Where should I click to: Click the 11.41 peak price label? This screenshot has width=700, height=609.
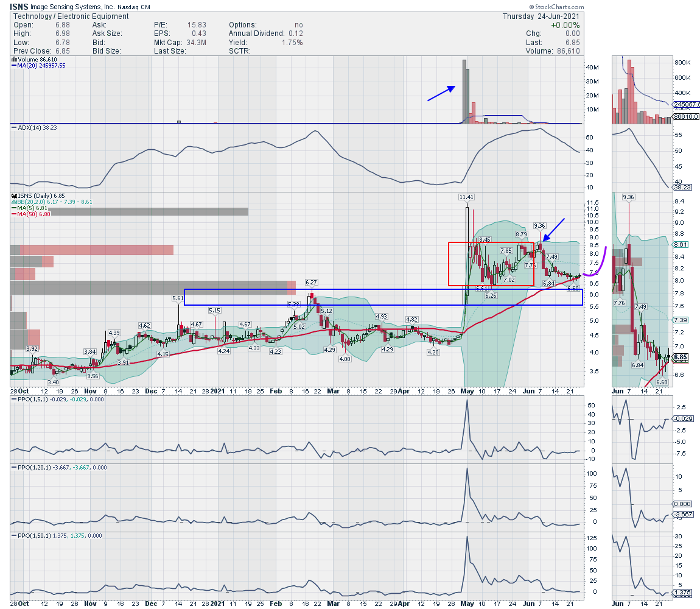(x=466, y=197)
